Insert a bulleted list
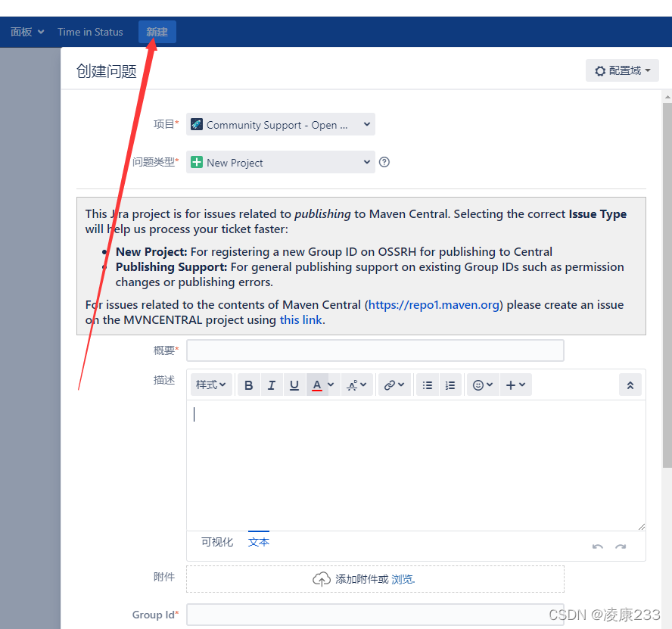Image resolution: width=672 pixels, height=629 pixels. (428, 385)
